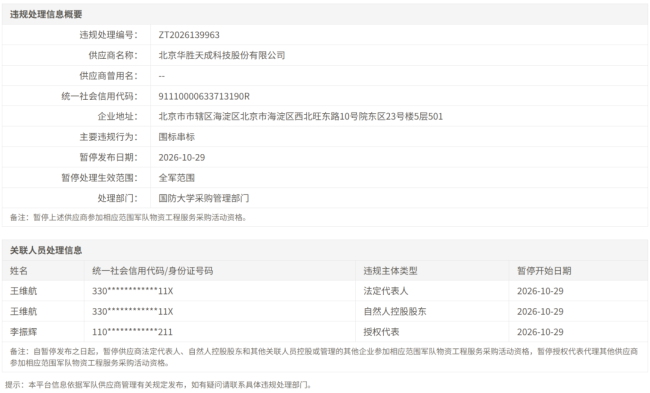
Task: Click the date in 法定代表人 row
Action: pos(540,291)
